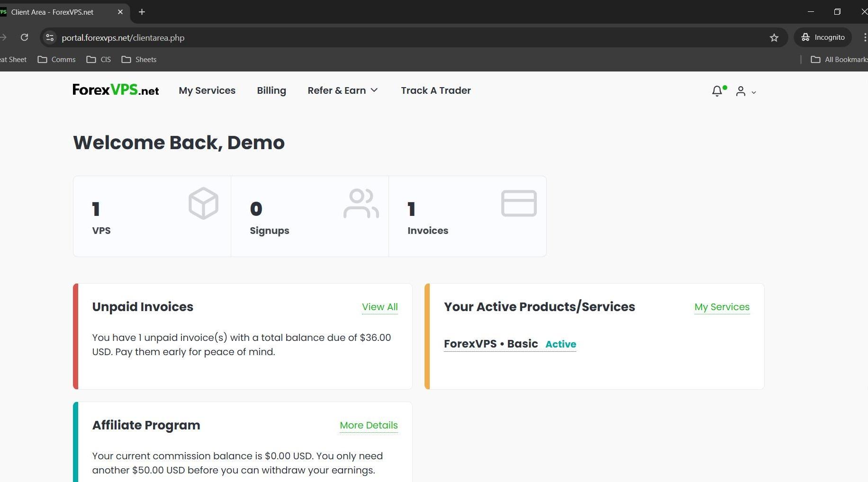This screenshot has width=868, height=482.
Task: Restore down the browser window
Action: coord(837,12)
